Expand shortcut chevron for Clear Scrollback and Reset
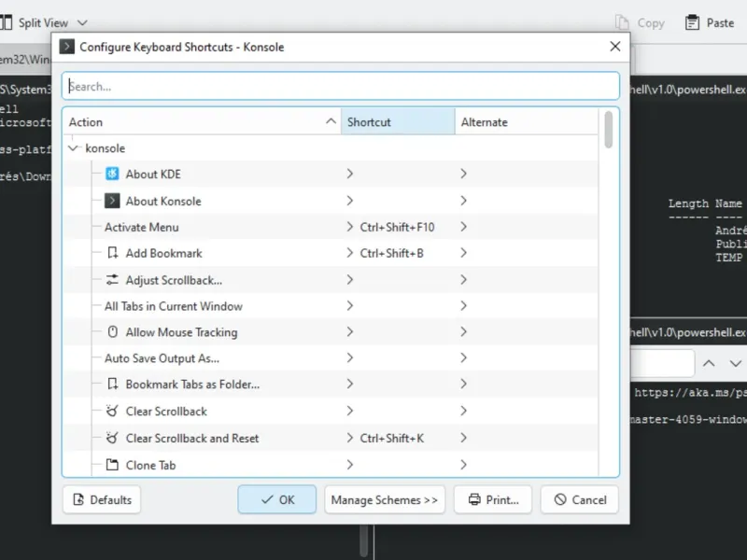 tap(349, 438)
